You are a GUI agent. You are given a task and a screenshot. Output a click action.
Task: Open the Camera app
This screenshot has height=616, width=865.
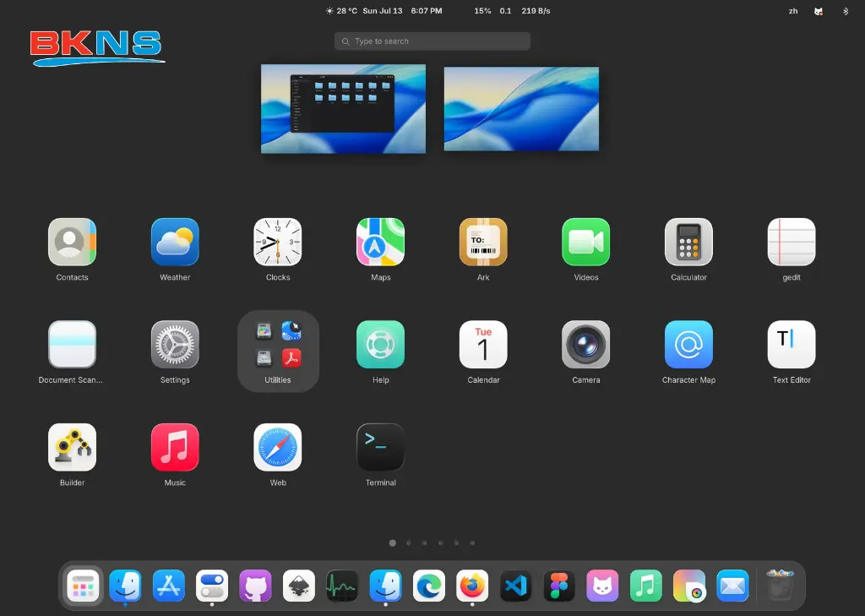585,344
